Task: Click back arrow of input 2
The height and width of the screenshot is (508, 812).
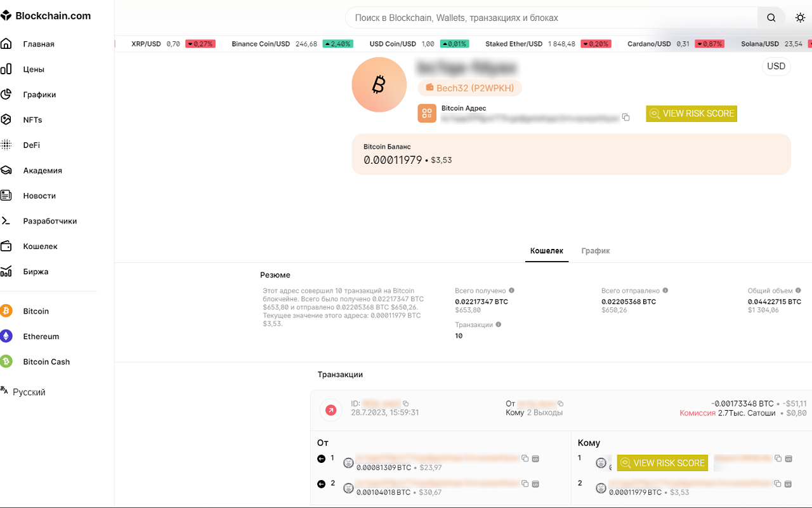Action: 321,484
